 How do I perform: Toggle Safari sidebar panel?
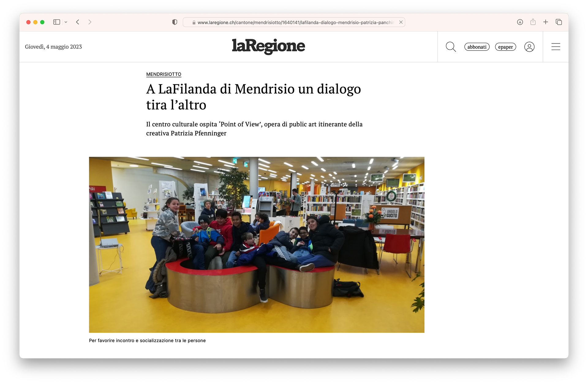point(57,22)
